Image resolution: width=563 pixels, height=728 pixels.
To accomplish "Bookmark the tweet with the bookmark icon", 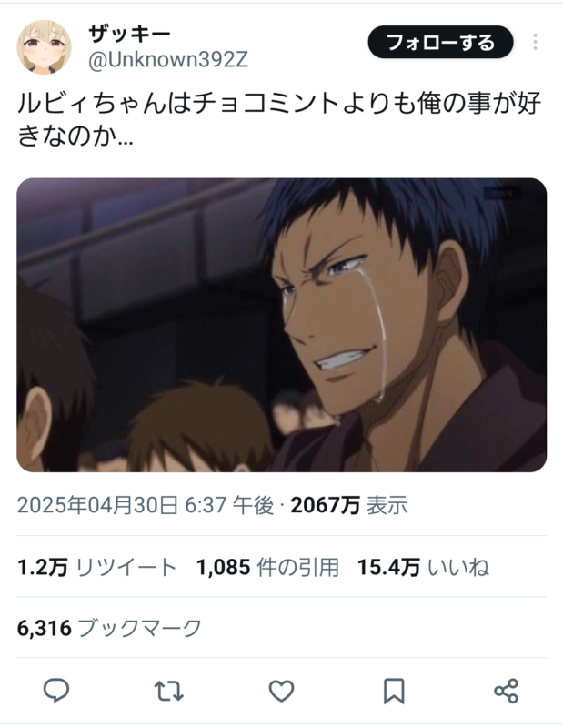I will click(394, 692).
